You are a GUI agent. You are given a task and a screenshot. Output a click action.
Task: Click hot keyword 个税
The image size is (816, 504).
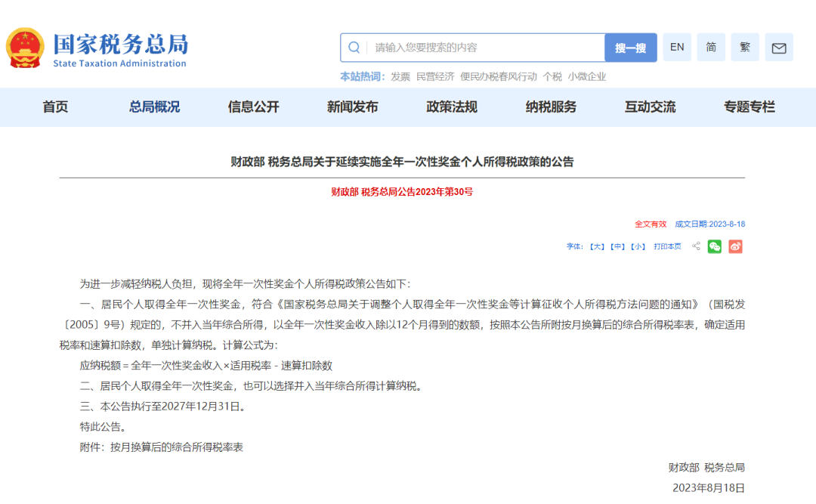point(552,76)
